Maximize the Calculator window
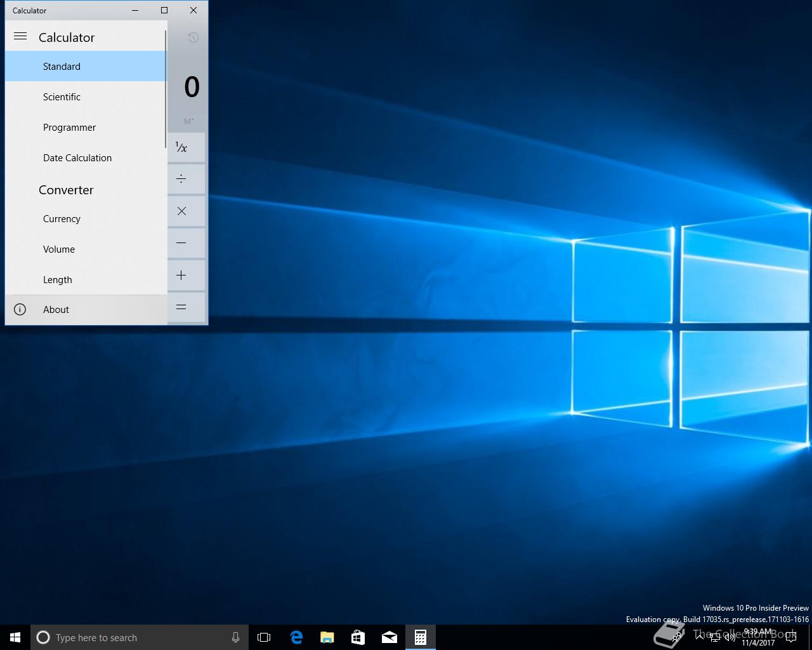 [x=164, y=10]
